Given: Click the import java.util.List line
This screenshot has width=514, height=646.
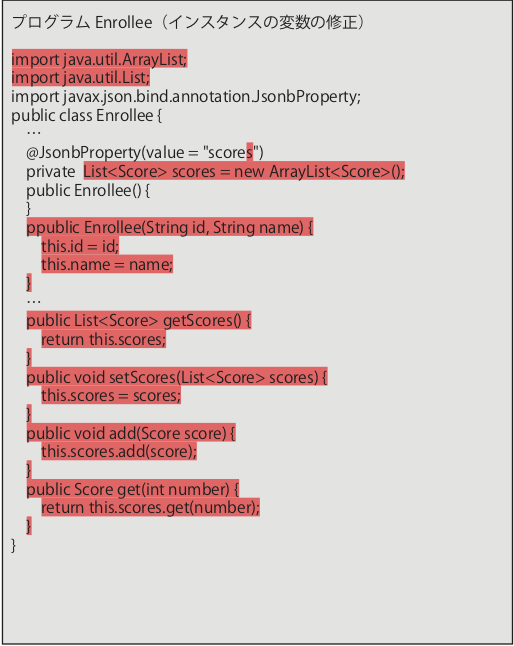Looking at the screenshot, I should pyautogui.click(x=81, y=77).
